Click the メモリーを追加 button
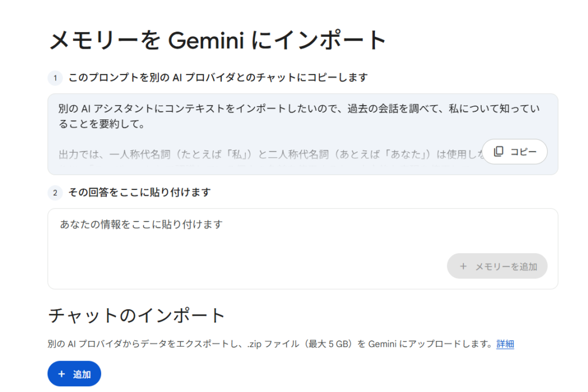Viewport: 588px width, 392px height. (497, 266)
